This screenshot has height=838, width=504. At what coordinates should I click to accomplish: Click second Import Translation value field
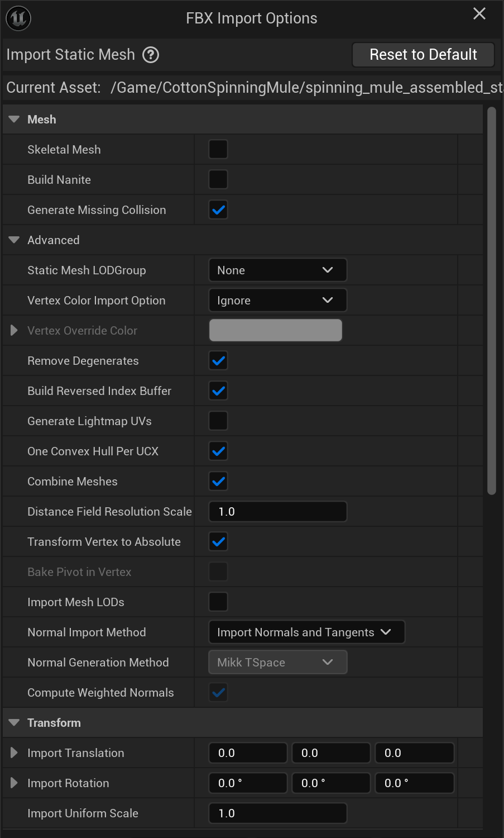tap(332, 753)
